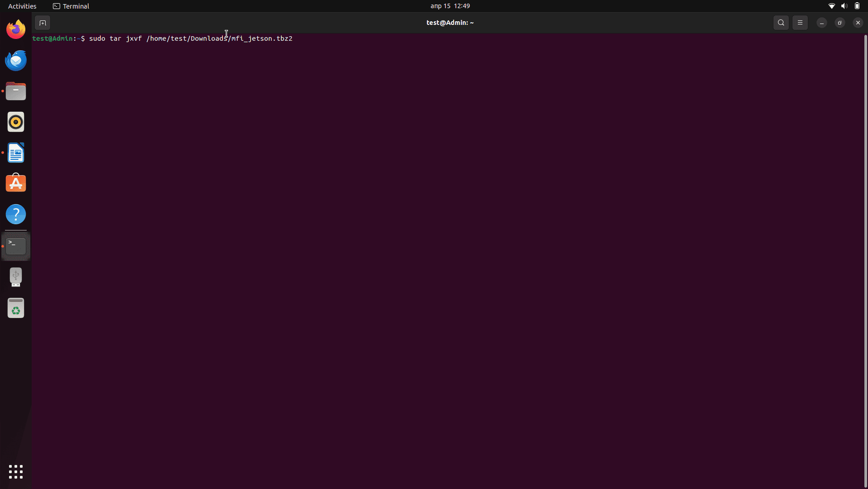The height and width of the screenshot is (489, 868).
Task: Open the Help application
Action: pos(16,214)
